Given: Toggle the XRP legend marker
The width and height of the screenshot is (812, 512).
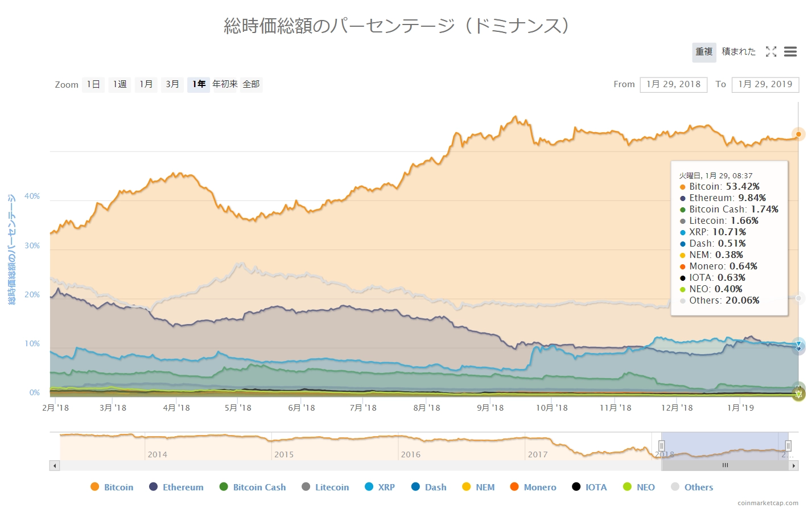Looking at the screenshot, I should [369, 486].
